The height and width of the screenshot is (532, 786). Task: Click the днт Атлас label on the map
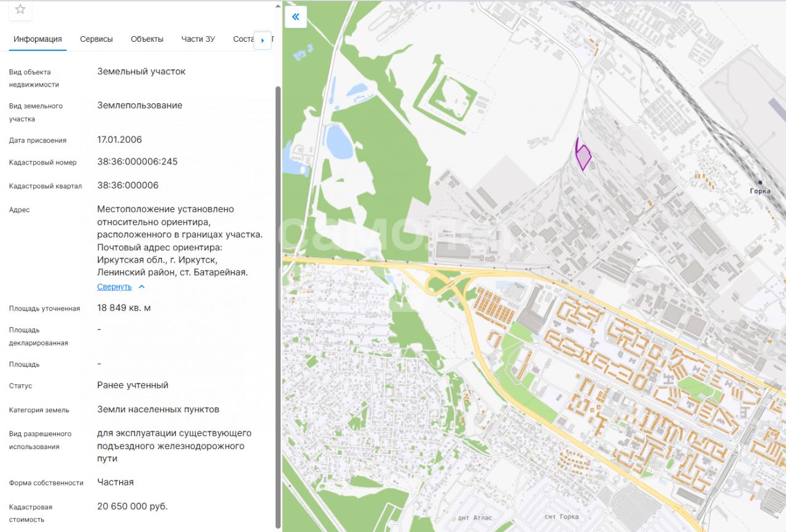(475, 518)
